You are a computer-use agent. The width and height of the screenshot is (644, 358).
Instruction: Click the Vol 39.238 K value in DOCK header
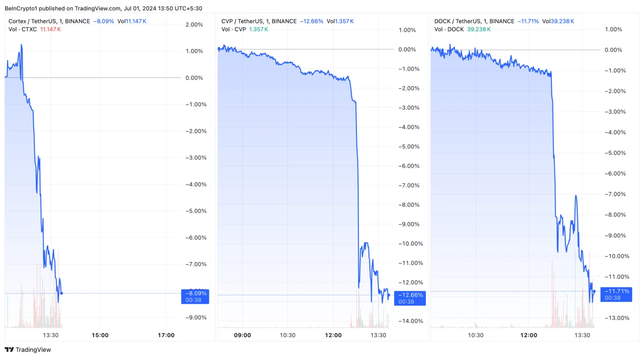pos(558,21)
